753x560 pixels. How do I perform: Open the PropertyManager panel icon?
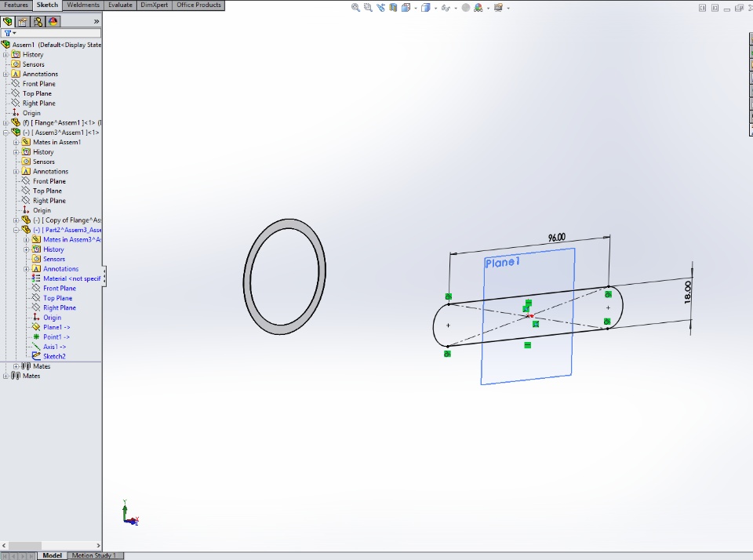point(22,22)
